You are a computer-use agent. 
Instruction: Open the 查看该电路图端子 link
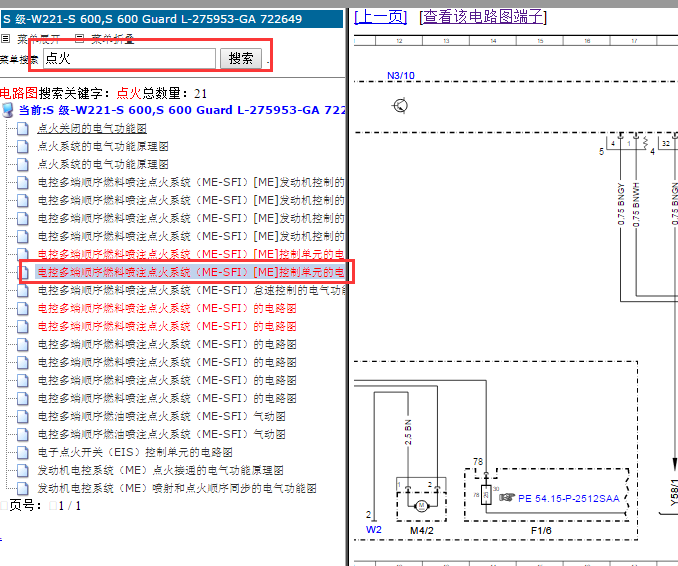[483, 17]
